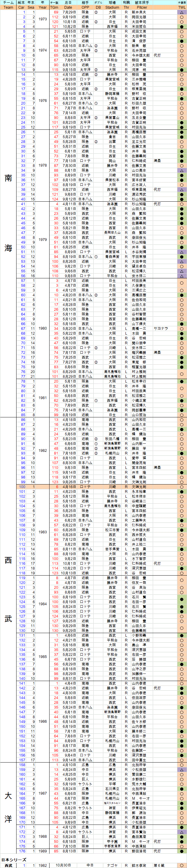Click the 南海 merged team cell
187x868 pixels.
[8, 213]
